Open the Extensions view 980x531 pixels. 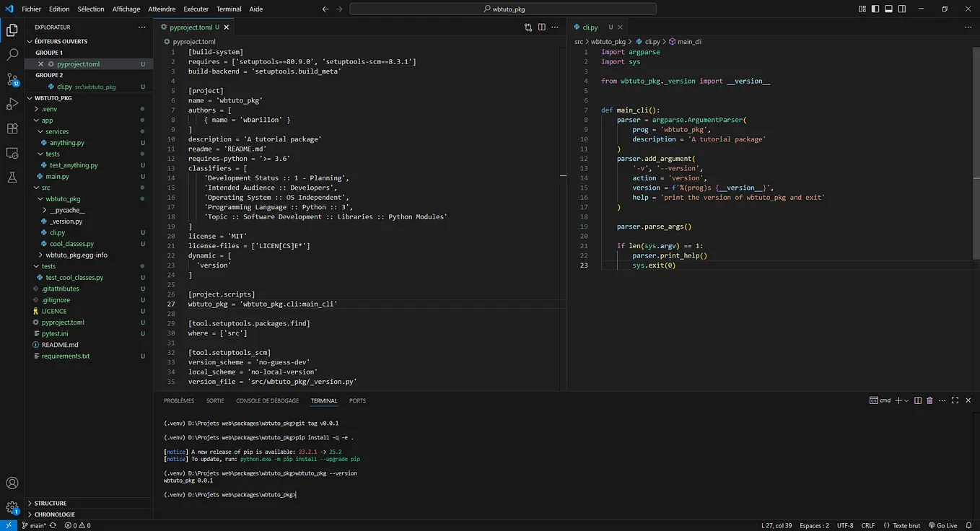tap(11, 128)
